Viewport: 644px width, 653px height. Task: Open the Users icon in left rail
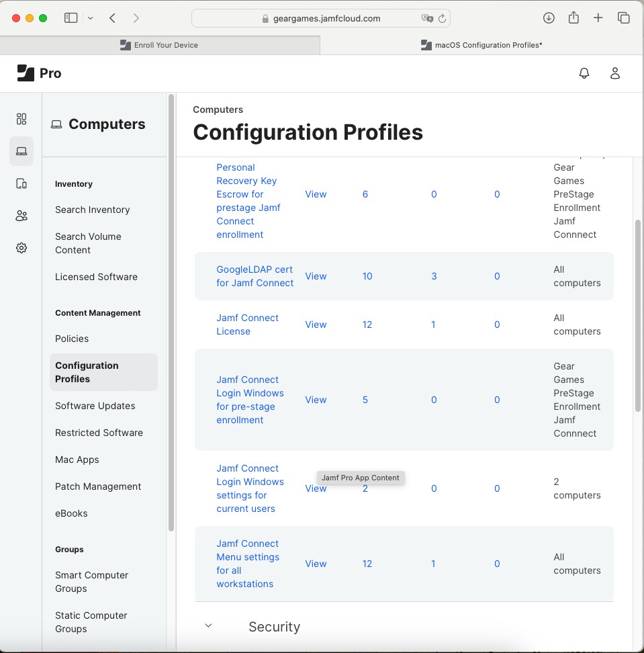[21, 216]
